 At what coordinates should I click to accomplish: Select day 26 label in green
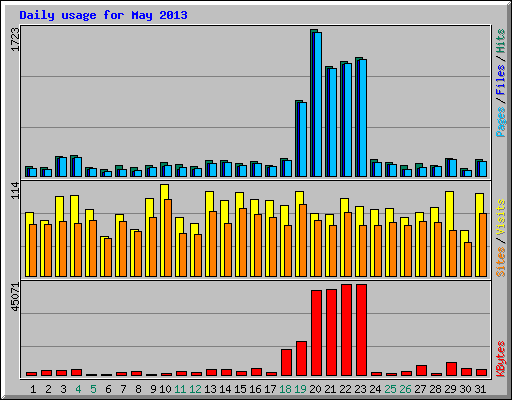coord(405,389)
